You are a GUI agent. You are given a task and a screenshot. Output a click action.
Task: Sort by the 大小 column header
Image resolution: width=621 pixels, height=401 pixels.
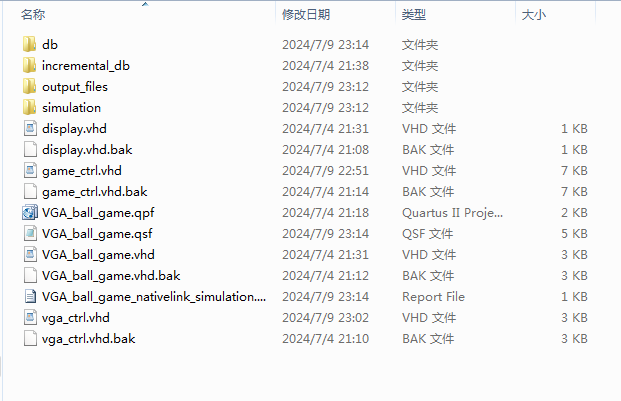[x=534, y=15]
